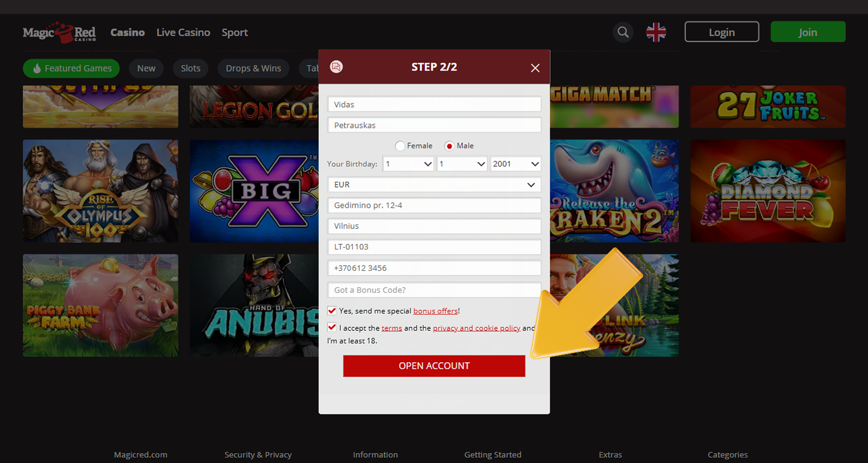Click the address field Gedimino pr. 12-4
868x463 pixels.
[x=434, y=205]
